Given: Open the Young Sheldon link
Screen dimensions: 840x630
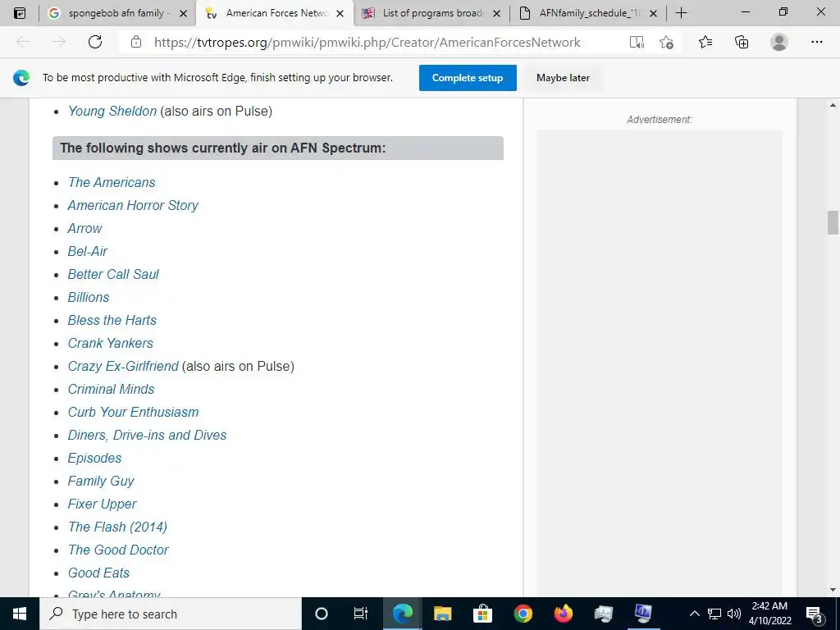Looking at the screenshot, I should pos(112,111).
